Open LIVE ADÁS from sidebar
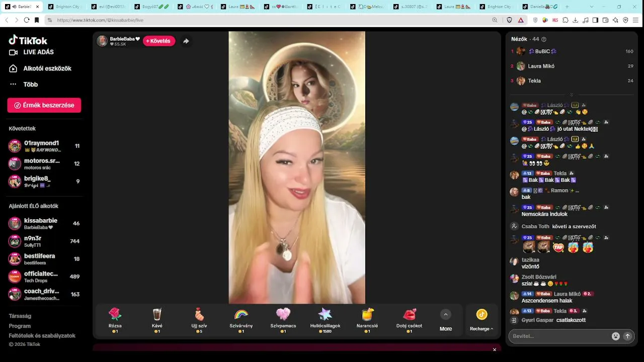The image size is (644, 362). (31, 52)
